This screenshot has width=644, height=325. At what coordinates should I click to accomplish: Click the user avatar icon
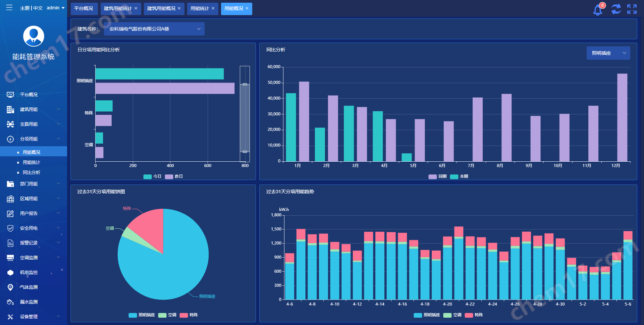click(34, 36)
